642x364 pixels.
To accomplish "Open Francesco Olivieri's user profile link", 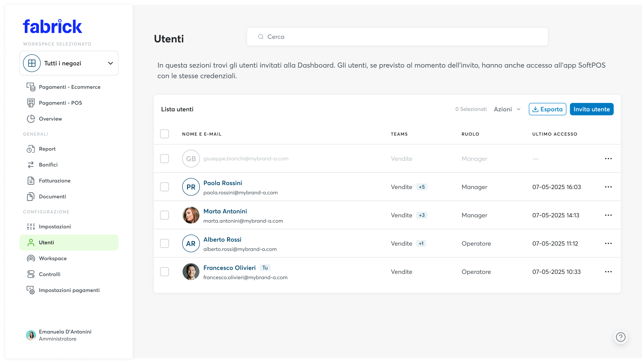I will pyautogui.click(x=230, y=268).
